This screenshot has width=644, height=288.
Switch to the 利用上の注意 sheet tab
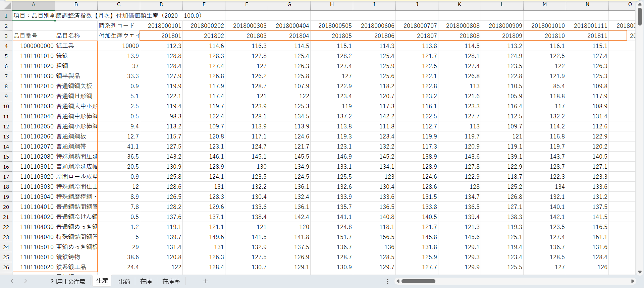pos(68,282)
